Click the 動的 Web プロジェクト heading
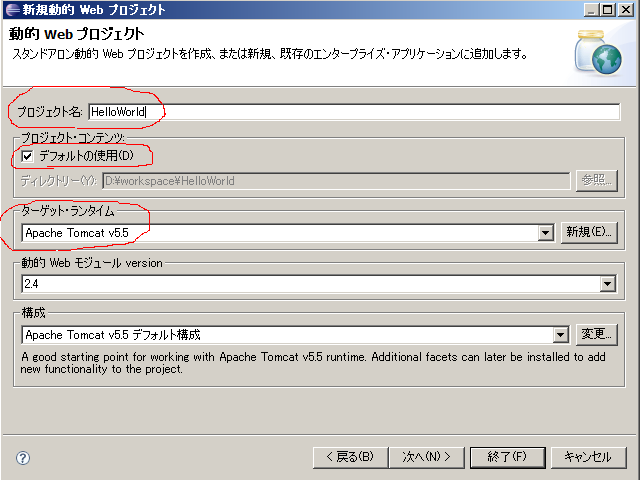 76,34
